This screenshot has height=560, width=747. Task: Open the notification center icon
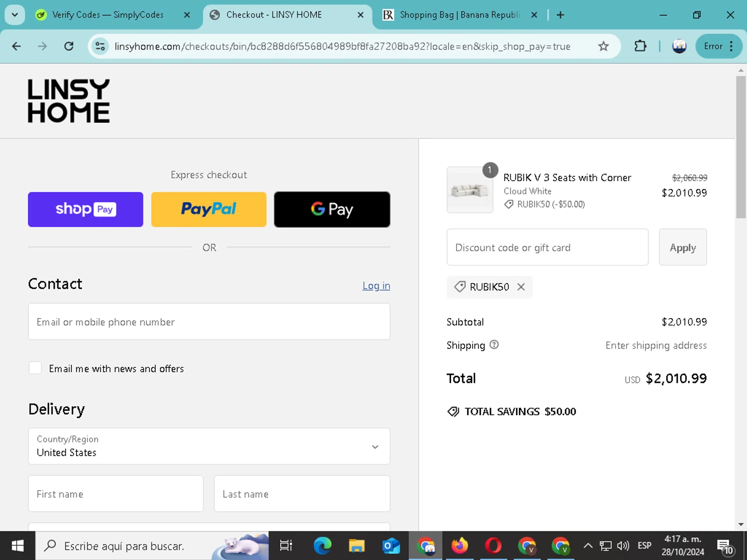(725, 546)
